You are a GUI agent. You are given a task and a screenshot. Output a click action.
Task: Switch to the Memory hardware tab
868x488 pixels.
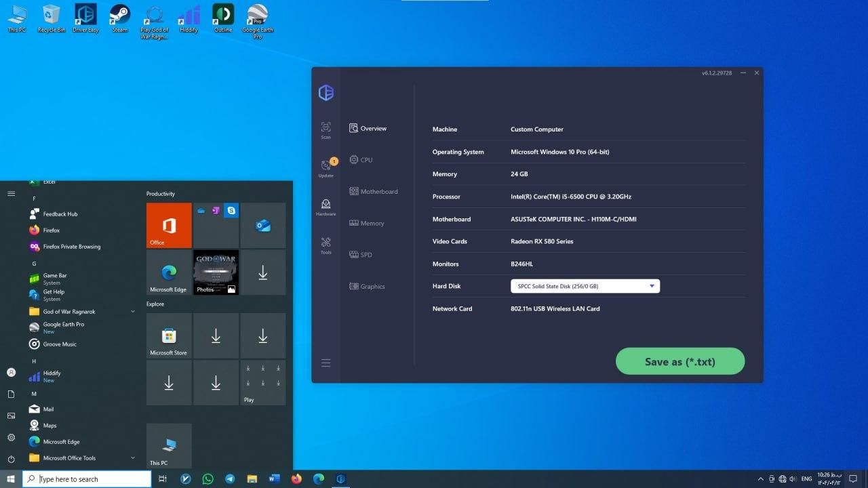tap(367, 223)
